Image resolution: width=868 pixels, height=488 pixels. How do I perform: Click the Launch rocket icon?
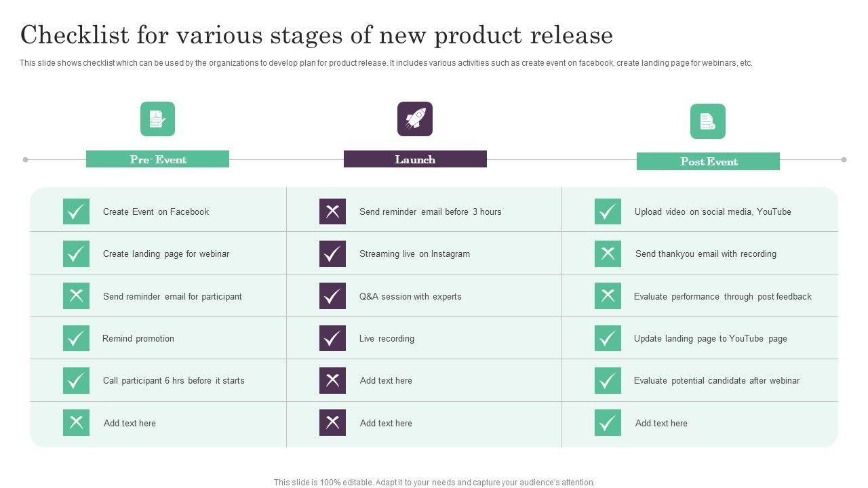point(415,119)
